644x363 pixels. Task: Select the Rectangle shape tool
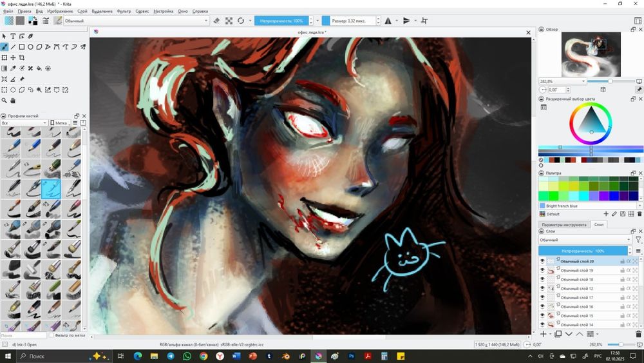pyautogui.click(x=22, y=47)
